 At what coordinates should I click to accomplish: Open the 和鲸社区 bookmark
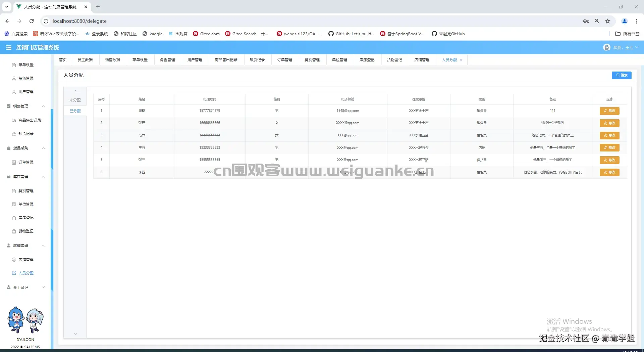point(125,34)
